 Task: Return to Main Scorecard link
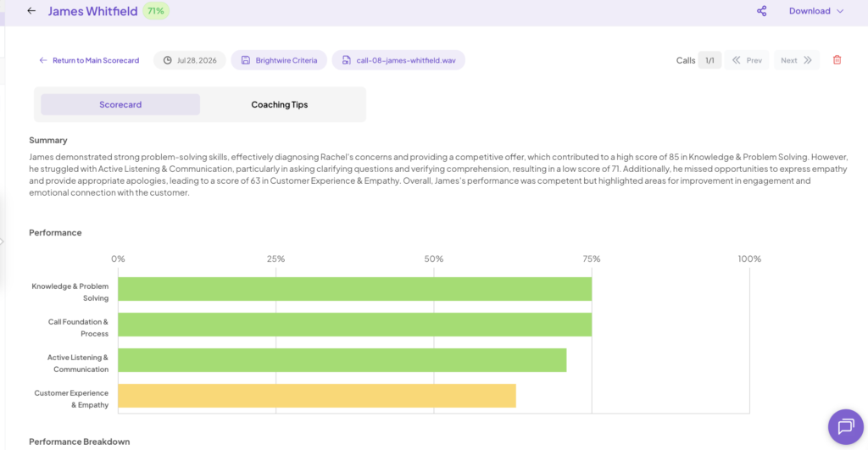point(89,60)
